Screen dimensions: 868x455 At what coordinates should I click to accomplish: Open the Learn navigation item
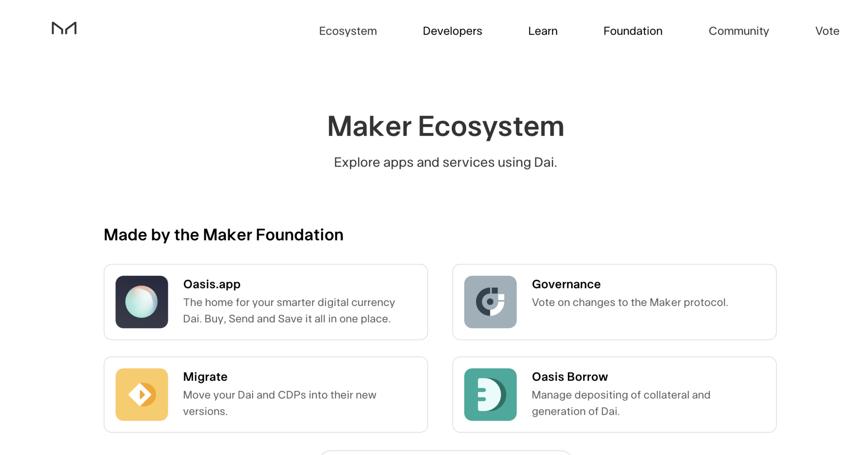tap(542, 31)
